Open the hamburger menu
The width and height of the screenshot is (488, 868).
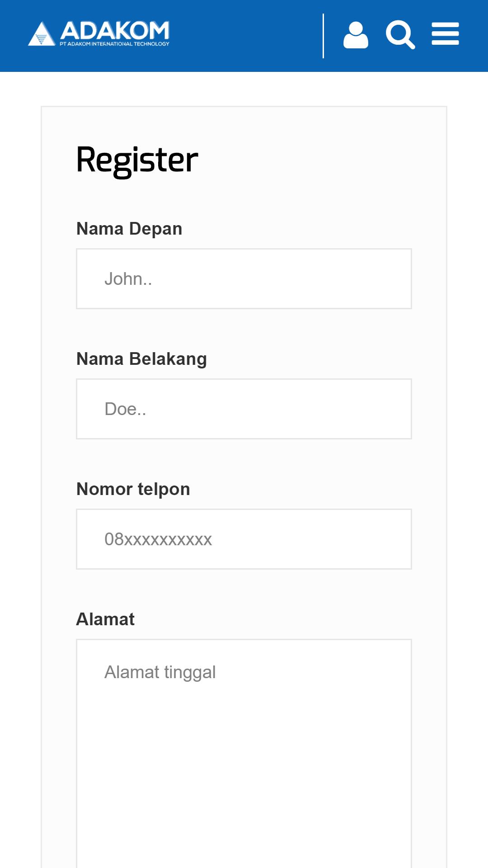[445, 34]
